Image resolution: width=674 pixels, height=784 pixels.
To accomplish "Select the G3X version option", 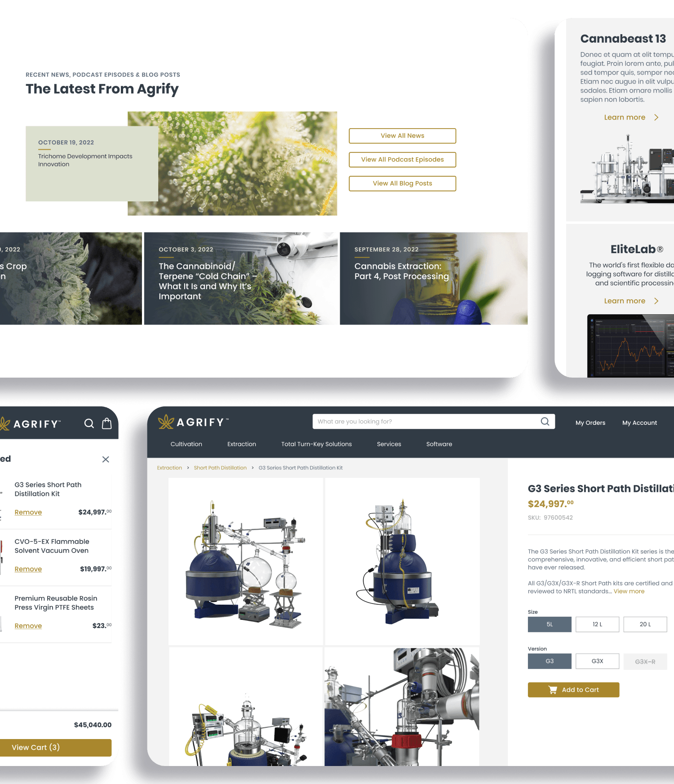I will [597, 661].
